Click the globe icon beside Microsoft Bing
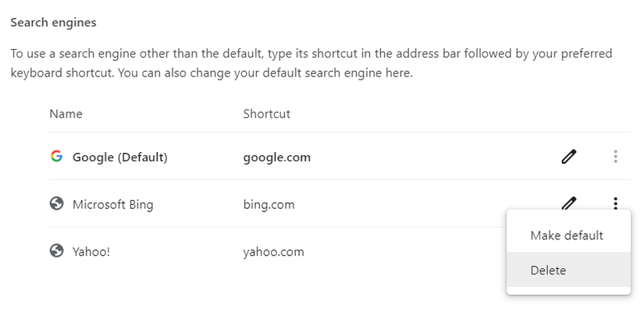 point(56,204)
